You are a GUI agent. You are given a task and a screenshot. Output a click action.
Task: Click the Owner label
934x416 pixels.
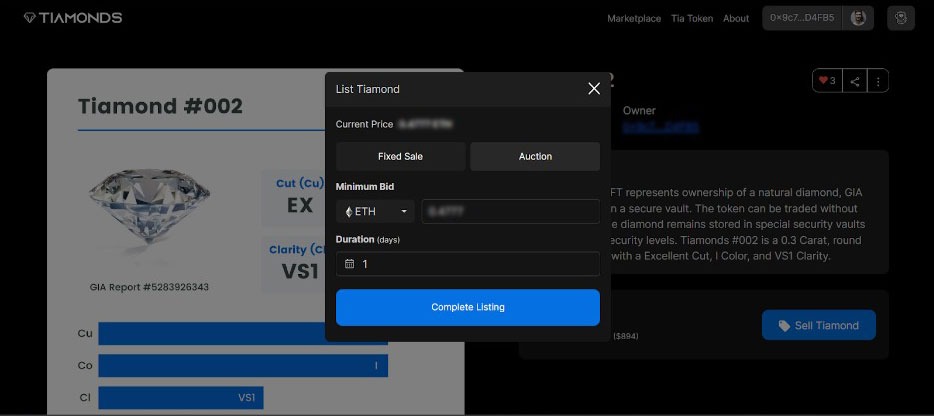coord(639,111)
